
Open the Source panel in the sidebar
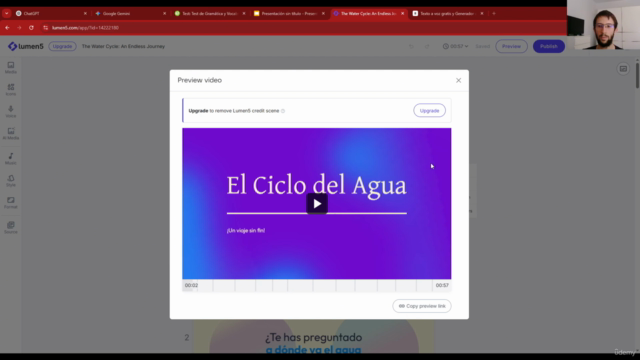[11, 228]
